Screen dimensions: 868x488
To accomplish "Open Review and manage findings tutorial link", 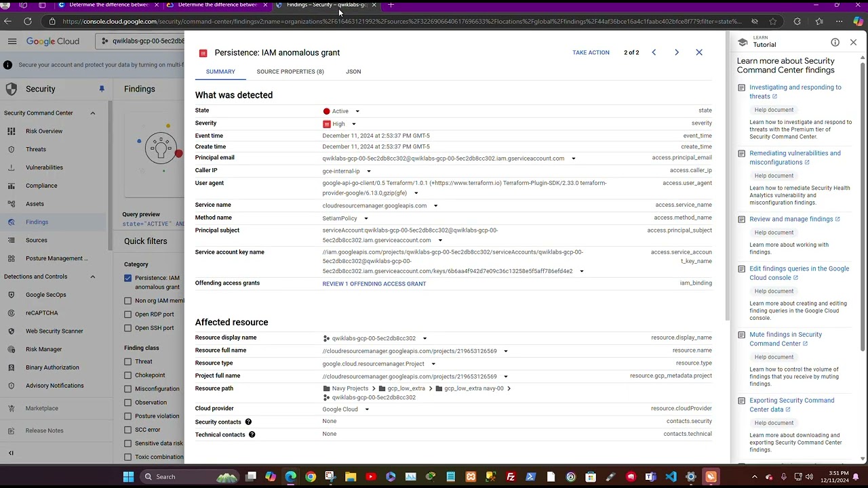I will click(x=794, y=219).
